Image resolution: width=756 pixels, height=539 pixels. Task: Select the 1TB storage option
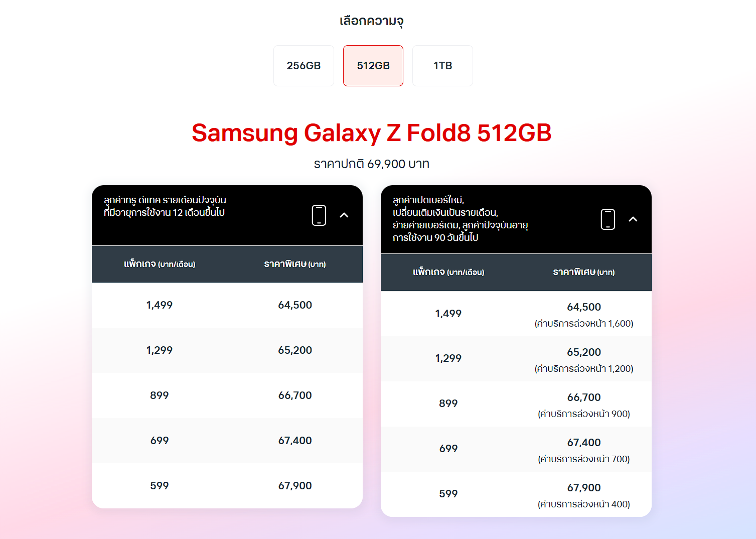[x=442, y=66]
